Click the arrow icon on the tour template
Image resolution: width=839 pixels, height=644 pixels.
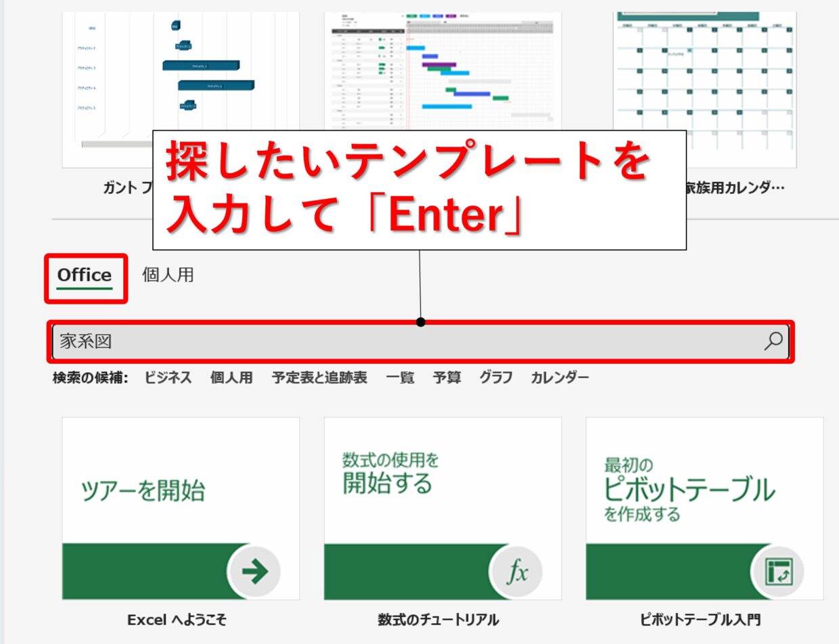[x=254, y=572]
